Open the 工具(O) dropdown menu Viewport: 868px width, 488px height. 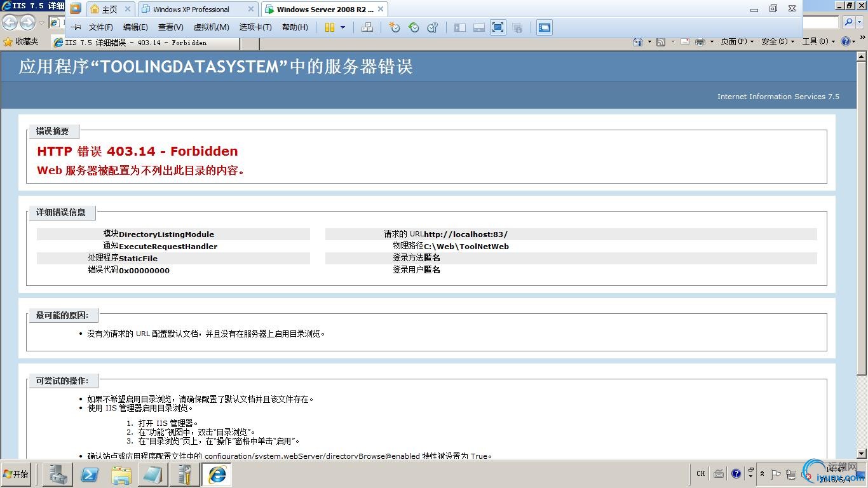(819, 41)
